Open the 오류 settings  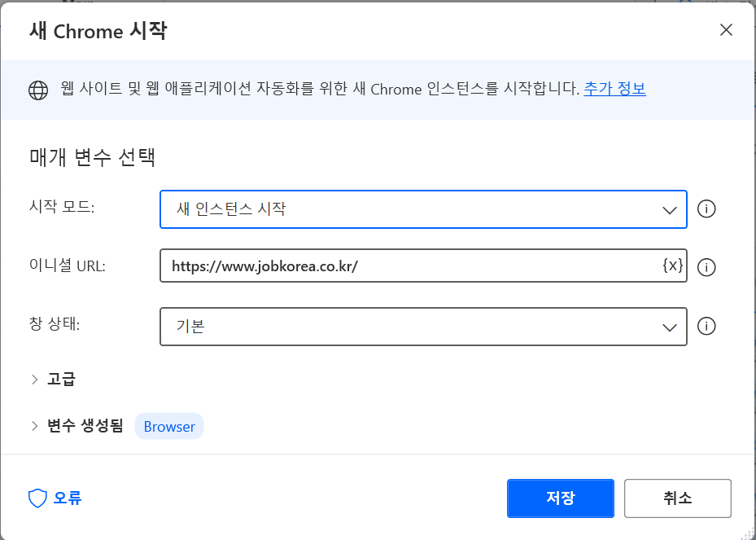pos(55,498)
